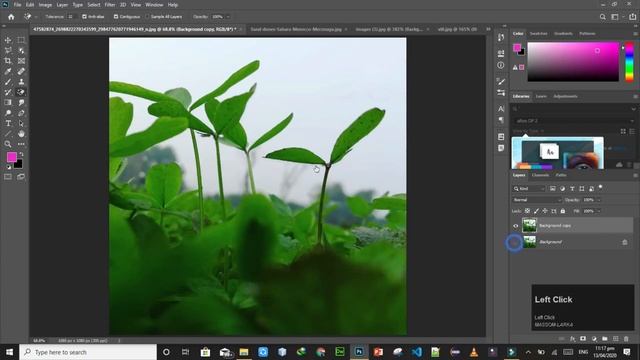This screenshot has width=640, height=360.
Task: Open the library selection dropdown
Action: pos(574,121)
